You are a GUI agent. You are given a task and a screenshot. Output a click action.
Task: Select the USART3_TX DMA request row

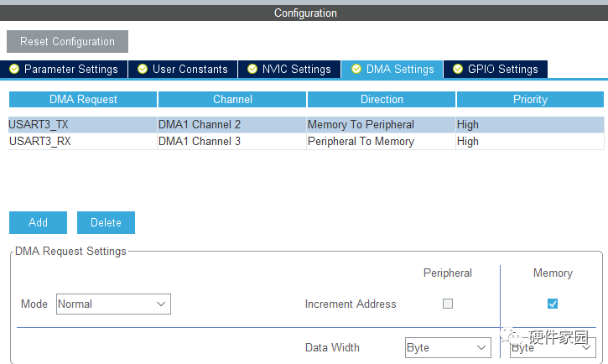point(81,125)
